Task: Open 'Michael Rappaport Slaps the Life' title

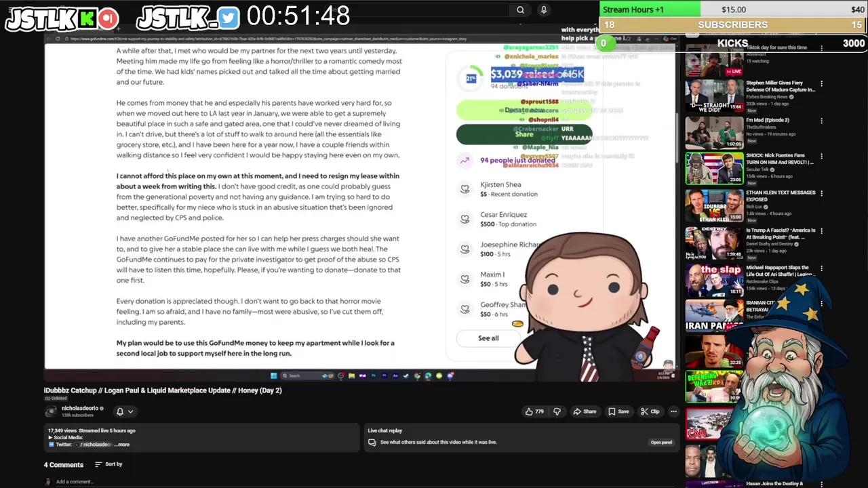Action: [780, 271]
